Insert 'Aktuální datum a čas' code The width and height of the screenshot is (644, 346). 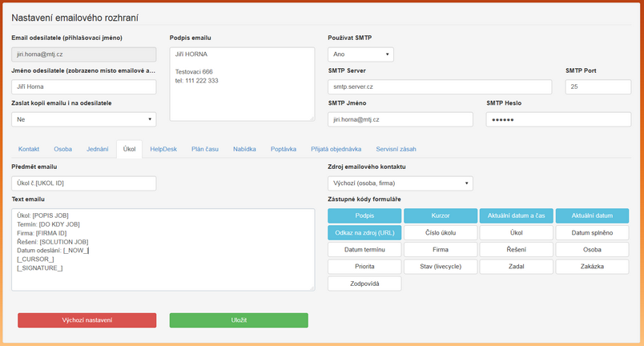(515, 215)
